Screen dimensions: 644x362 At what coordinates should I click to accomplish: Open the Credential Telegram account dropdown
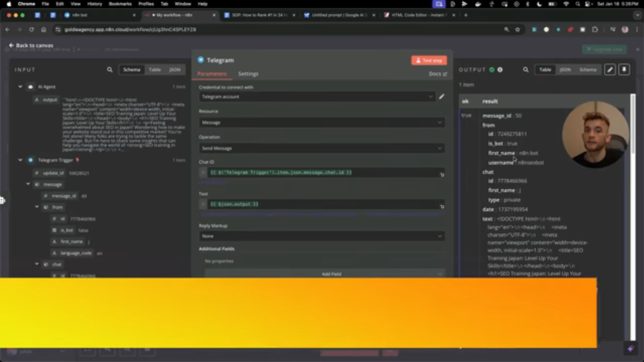317,96
